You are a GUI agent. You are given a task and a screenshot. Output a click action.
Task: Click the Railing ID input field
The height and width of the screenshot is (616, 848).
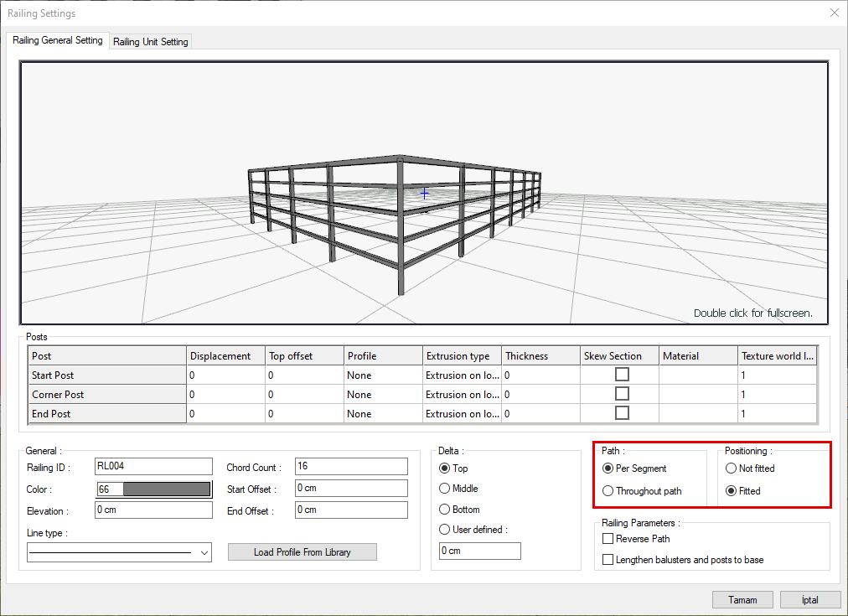point(154,467)
